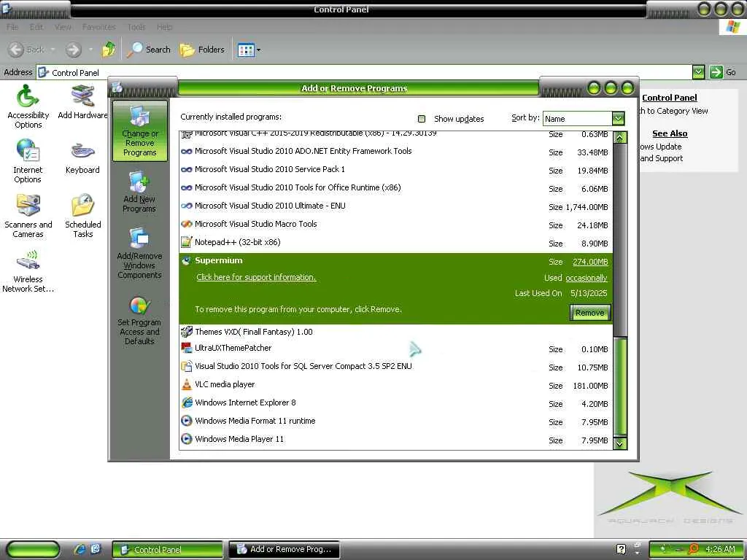Open the Address bar dropdown arrow
The height and width of the screenshot is (560, 747).
[x=698, y=72]
